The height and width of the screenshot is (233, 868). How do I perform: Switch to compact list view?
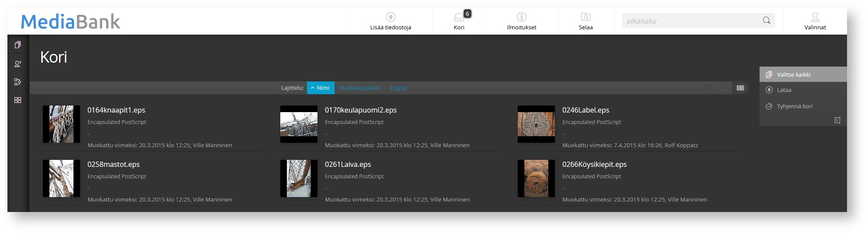(x=725, y=88)
